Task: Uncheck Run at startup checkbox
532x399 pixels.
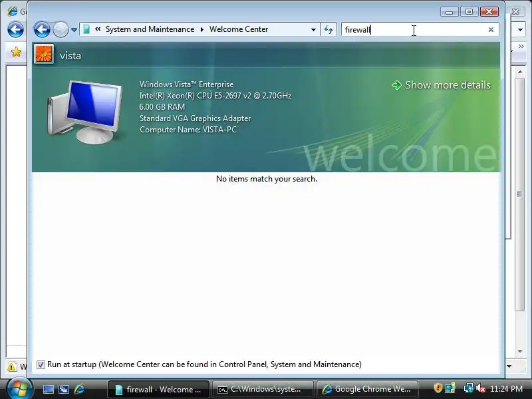Action: pyautogui.click(x=41, y=364)
